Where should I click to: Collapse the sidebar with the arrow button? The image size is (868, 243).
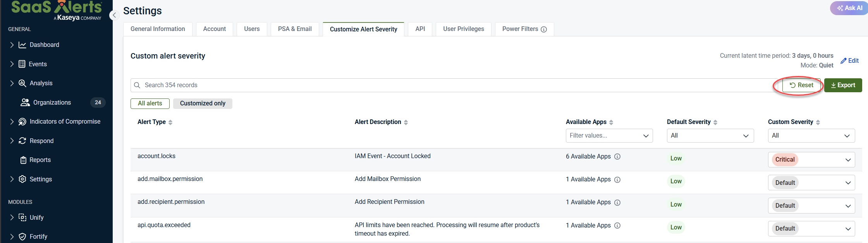click(x=114, y=15)
